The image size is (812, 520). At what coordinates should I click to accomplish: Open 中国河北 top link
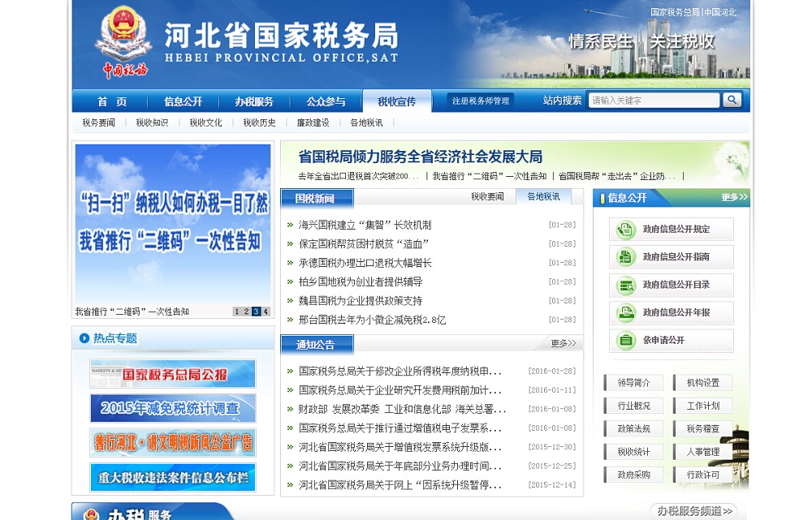[719, 12]
